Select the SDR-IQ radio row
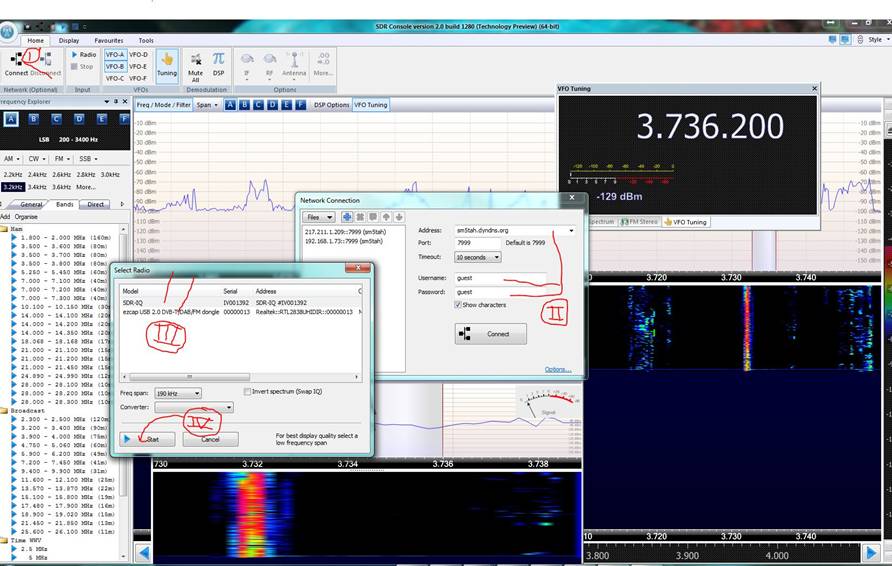Viewport: 892px width, 566px height. pyautogui.click(x=242, y=303)
